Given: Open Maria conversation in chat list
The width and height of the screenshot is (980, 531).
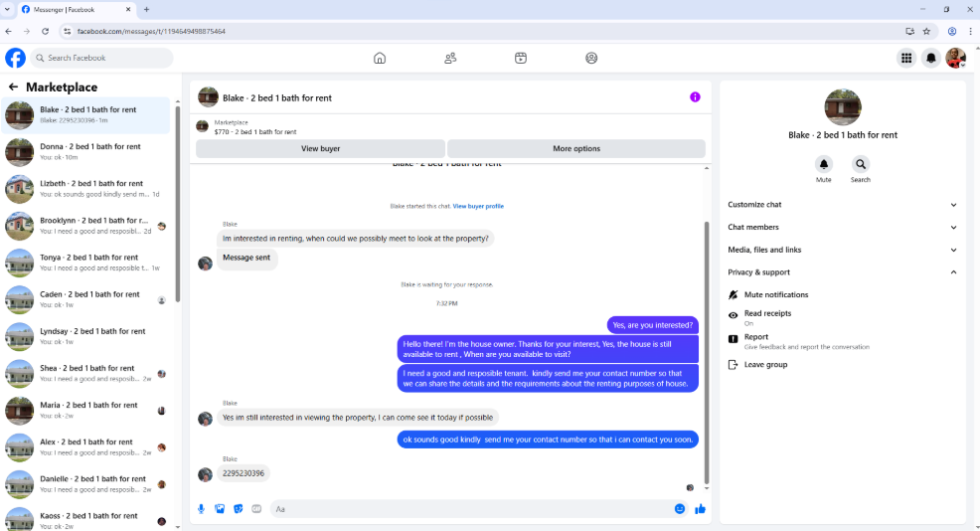Looking at the screenshot, I should (x=85, y=411).
